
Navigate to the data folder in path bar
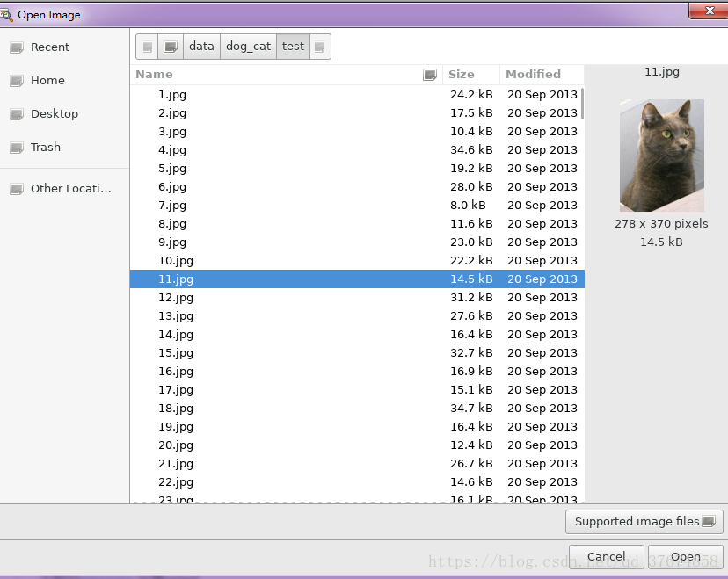click(x=201, y=47)
